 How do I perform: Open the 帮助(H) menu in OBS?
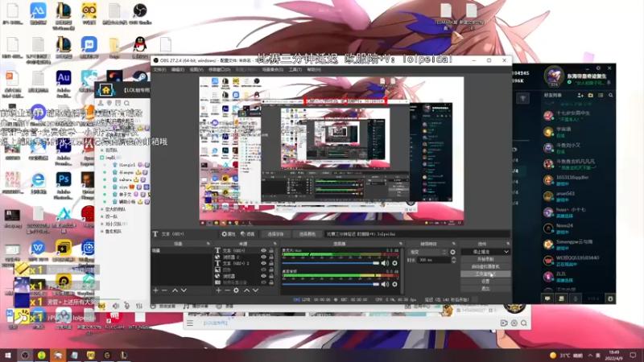pos(314,70)
